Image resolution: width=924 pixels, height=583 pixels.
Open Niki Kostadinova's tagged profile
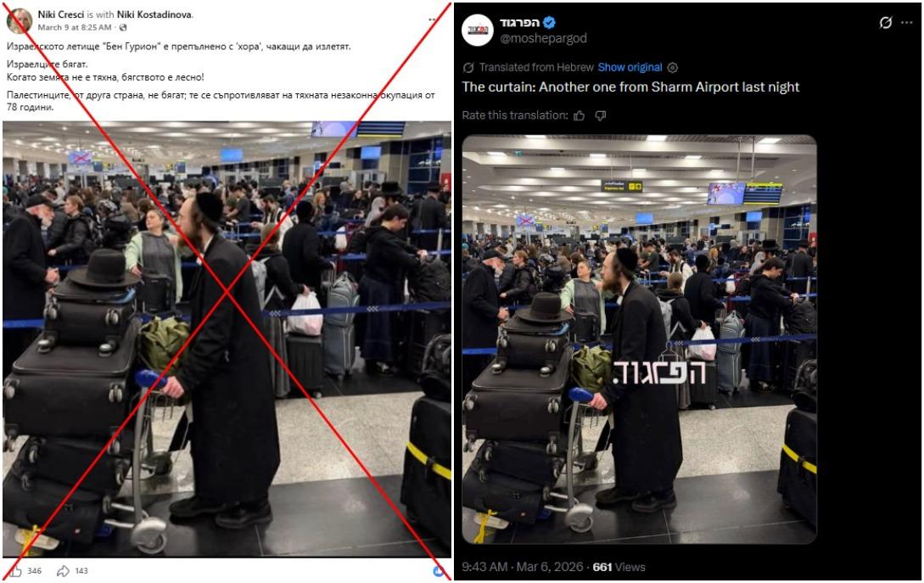[x=154, y=14]
